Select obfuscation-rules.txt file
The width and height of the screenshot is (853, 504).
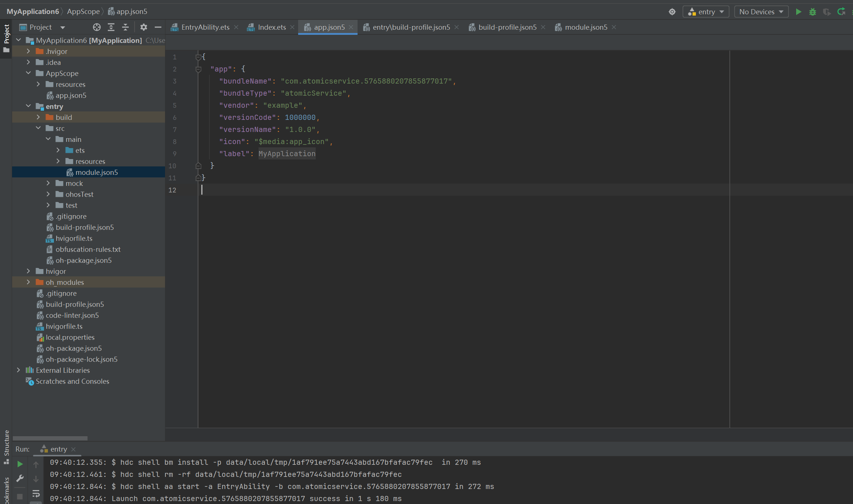tap(88, 249)
